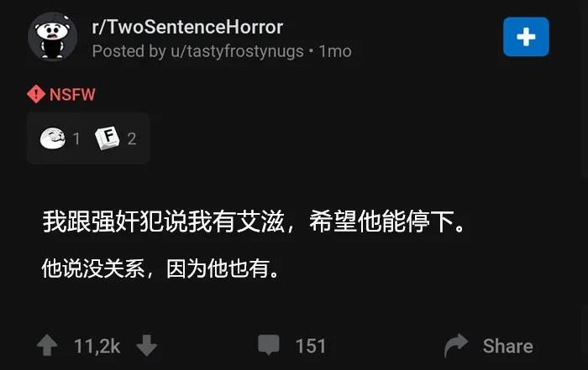Image resolution: width=588 pixels, height=370 pixels.
Task: Upvote the post
Action: click(x=47, y=345)
